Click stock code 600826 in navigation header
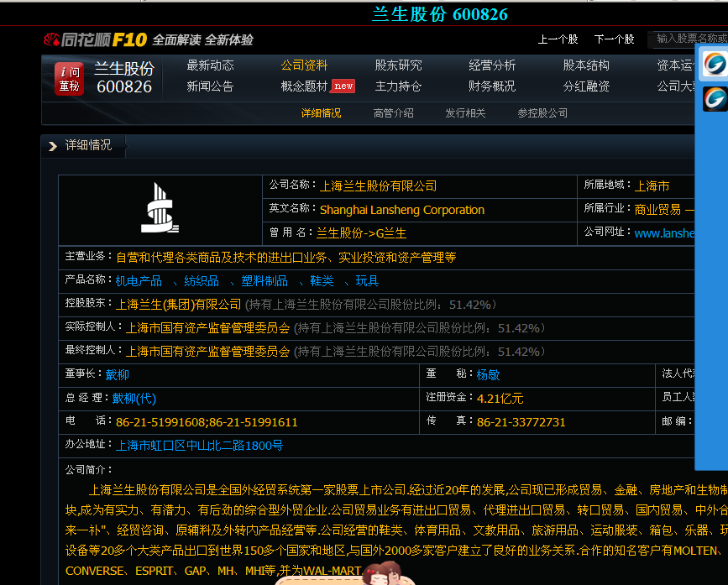Viewport: 728px width, 585px height. [x=124, y=86]
